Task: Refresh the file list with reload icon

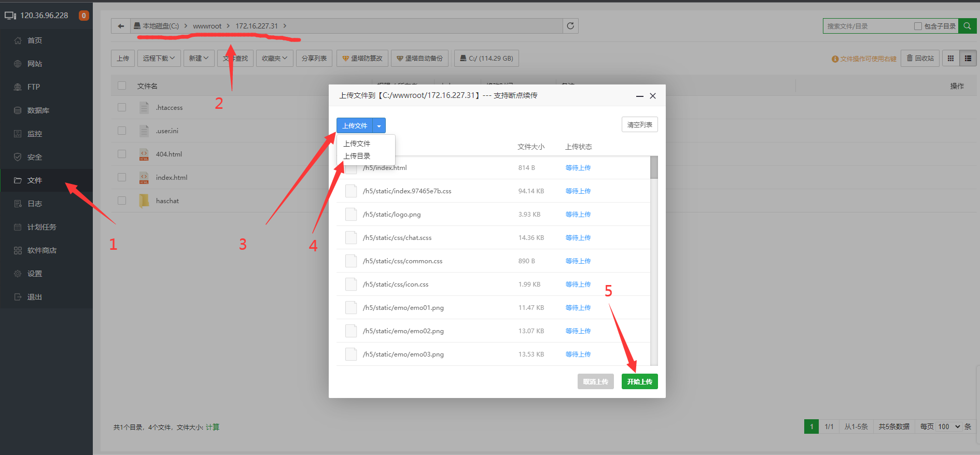Action: [x=570, y=26]
